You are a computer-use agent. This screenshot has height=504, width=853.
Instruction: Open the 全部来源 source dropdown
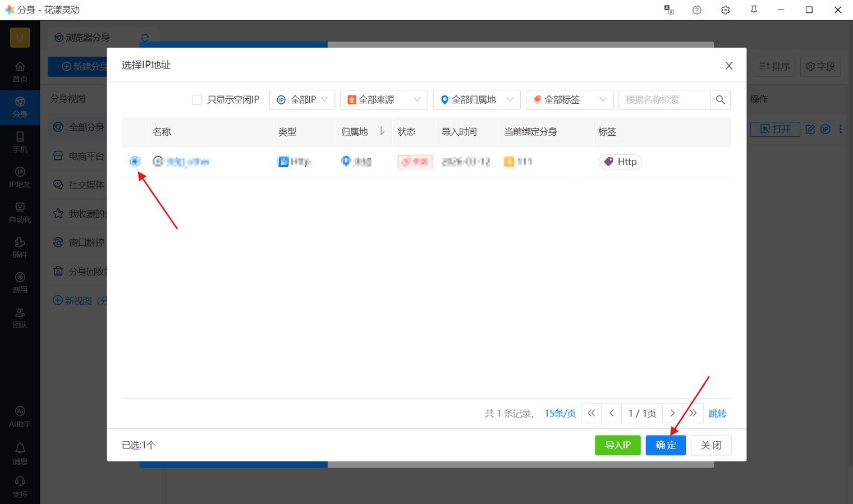384,100
